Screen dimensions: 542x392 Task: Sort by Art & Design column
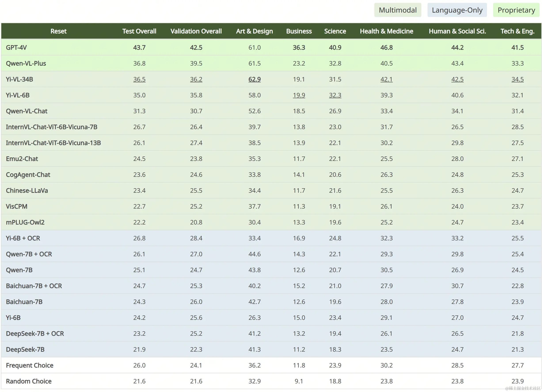click(x=254, y=31)
